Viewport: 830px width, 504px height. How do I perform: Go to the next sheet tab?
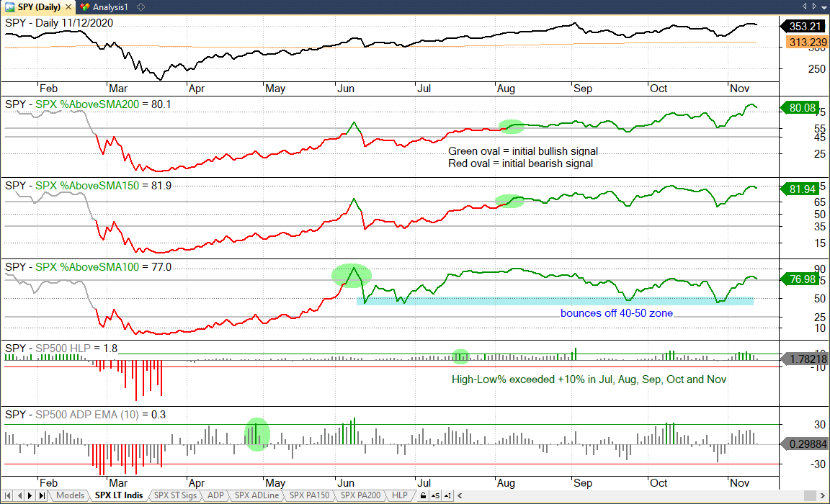click(30, 495)
